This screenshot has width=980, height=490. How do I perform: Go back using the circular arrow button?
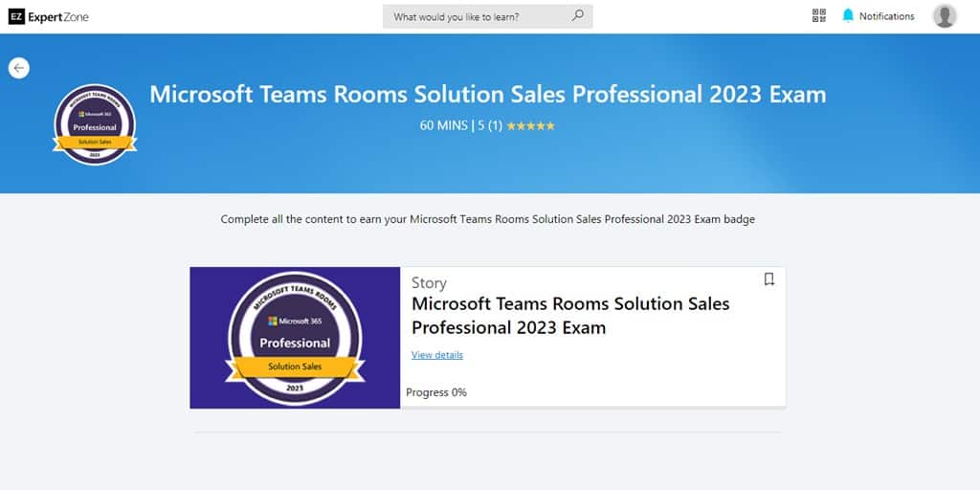pos(19,68)
